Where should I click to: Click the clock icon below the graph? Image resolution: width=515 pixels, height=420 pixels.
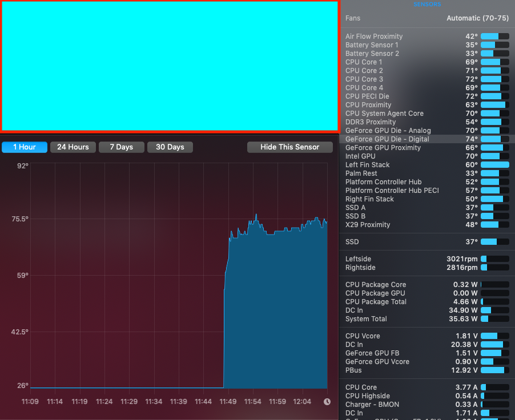327,402
